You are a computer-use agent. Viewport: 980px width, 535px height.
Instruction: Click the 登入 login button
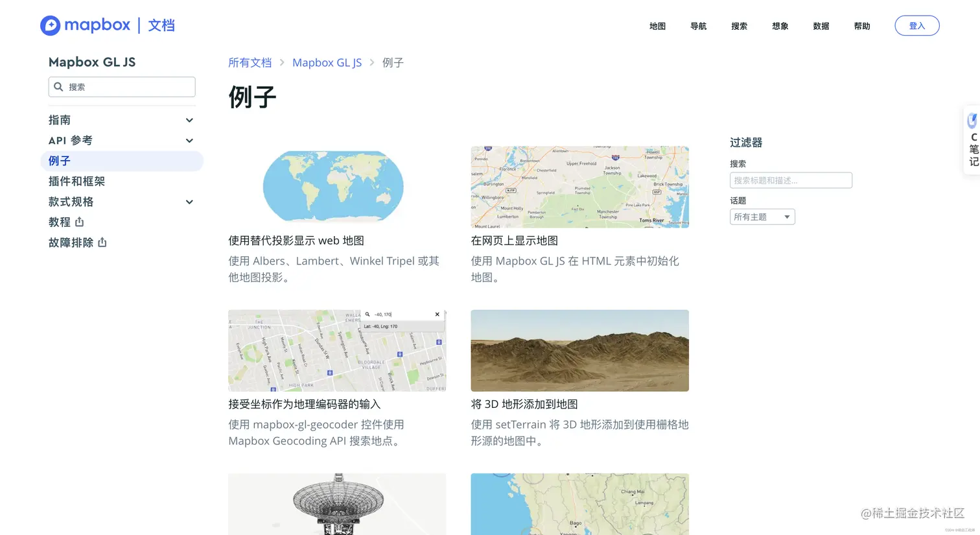click(916, 26)
